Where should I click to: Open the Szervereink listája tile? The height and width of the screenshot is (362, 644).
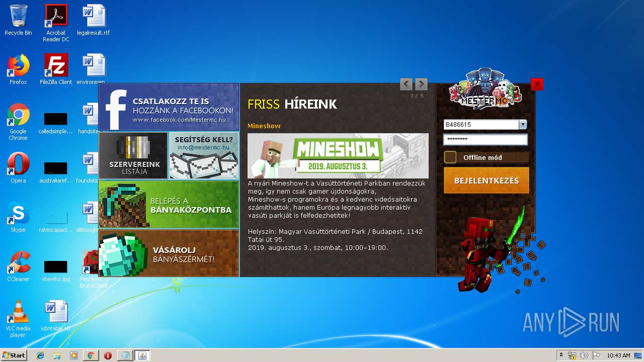pyautogui.click(x=133, y=155)
